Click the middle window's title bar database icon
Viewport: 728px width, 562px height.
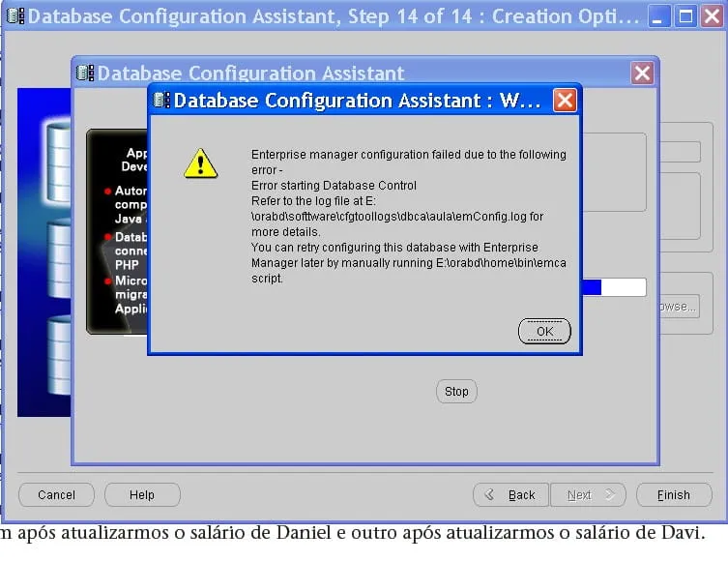[85, 73]
